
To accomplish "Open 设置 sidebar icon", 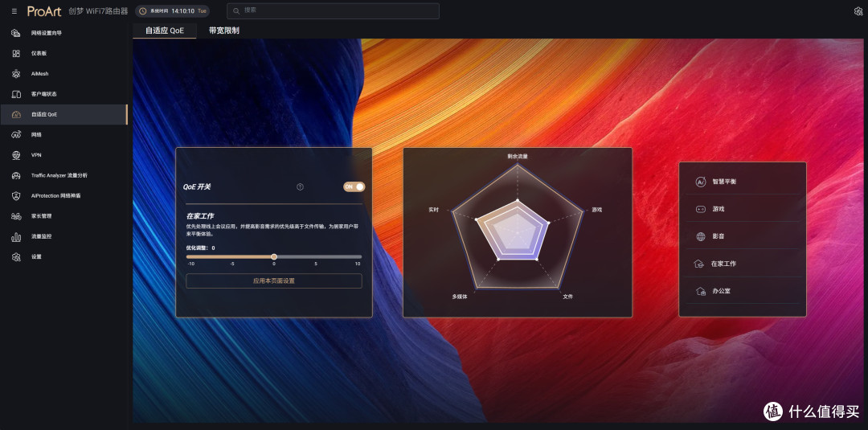I will point(16,256).
